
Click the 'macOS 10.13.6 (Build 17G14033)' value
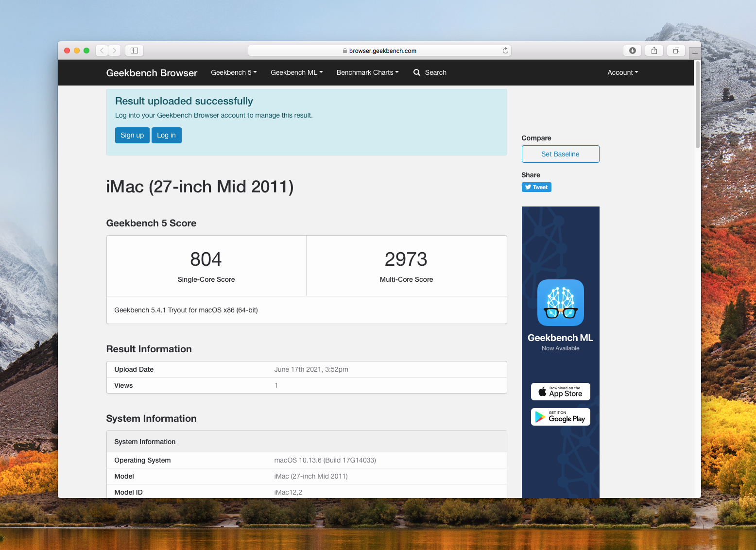(325, 460)
